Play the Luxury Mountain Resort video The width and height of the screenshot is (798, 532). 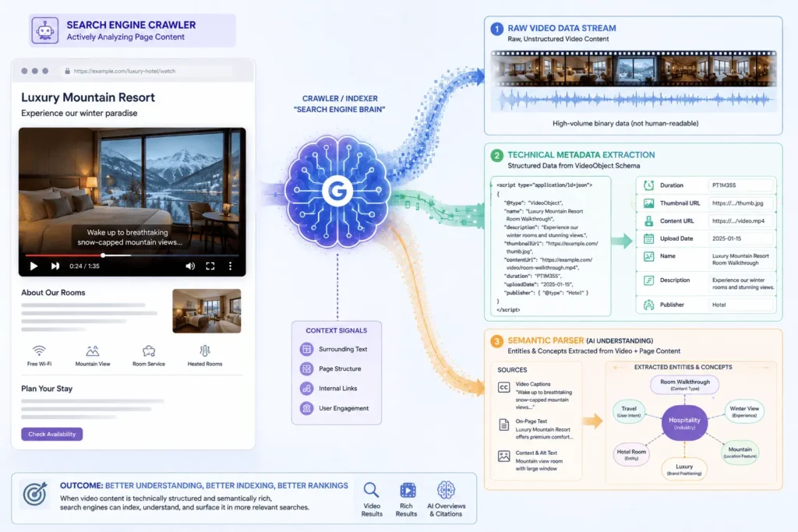(34, 266)
